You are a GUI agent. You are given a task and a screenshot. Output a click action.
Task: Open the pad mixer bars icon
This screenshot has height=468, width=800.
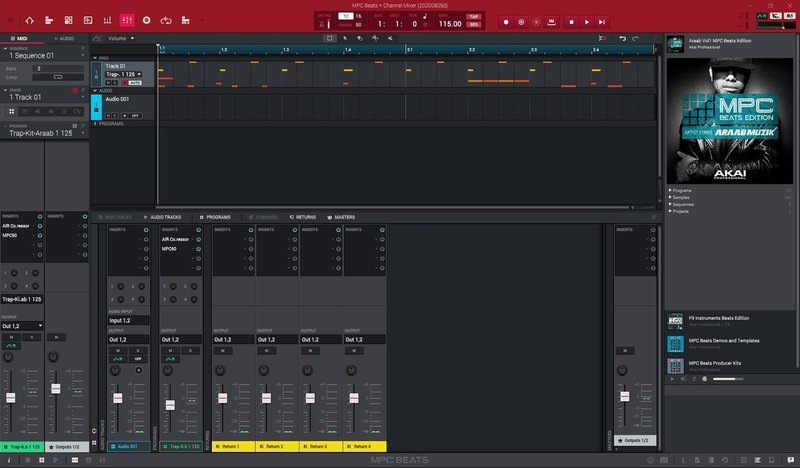pos(107,20)
